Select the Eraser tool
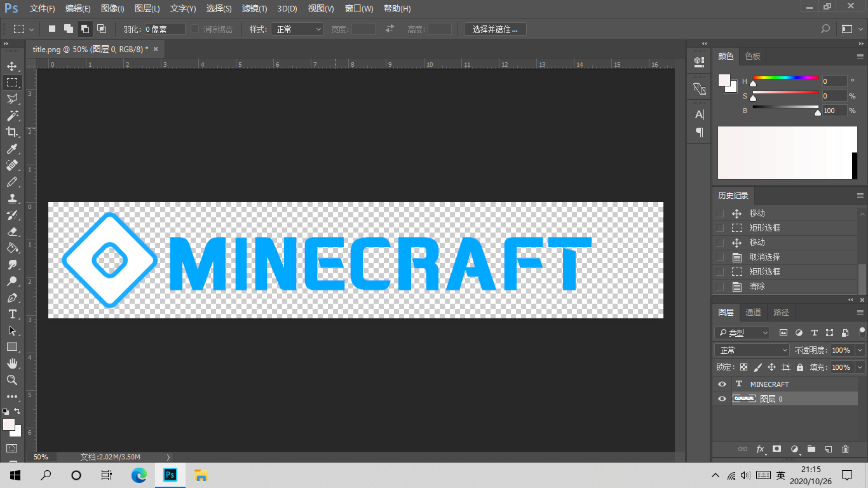This screenshot has width=868, height=488. [x=12, y=231]
